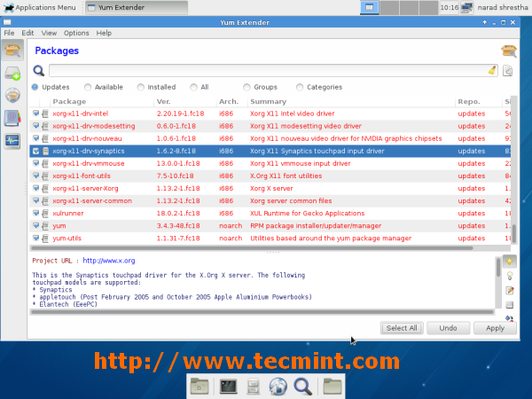Image resolution: width=532 pixels, height=399 pixels.
Task: Select the Installed radio button
Action: (x=140, y=87)
